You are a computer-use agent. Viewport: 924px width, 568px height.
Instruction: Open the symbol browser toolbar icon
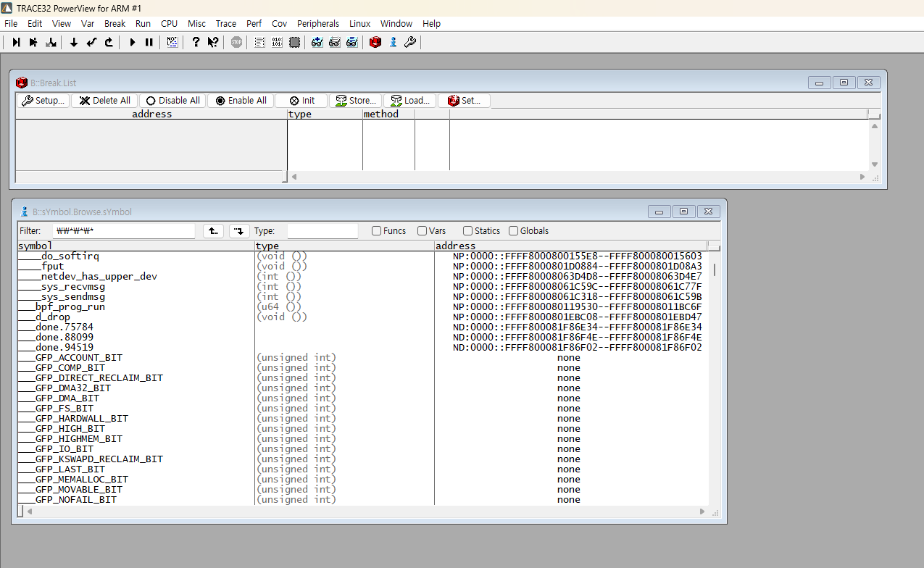pos(393,42)
